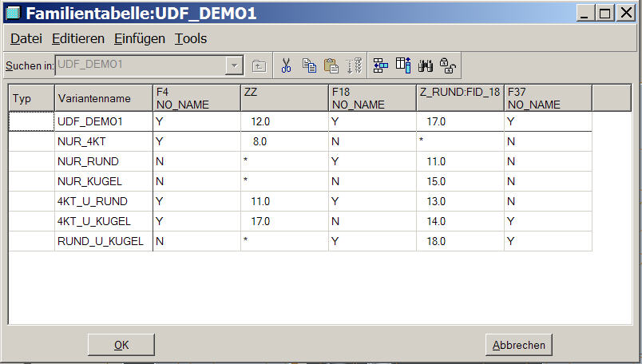Click the ZZ value 12.0 cell
642x364 pixels.
click(x=284, y=121)
